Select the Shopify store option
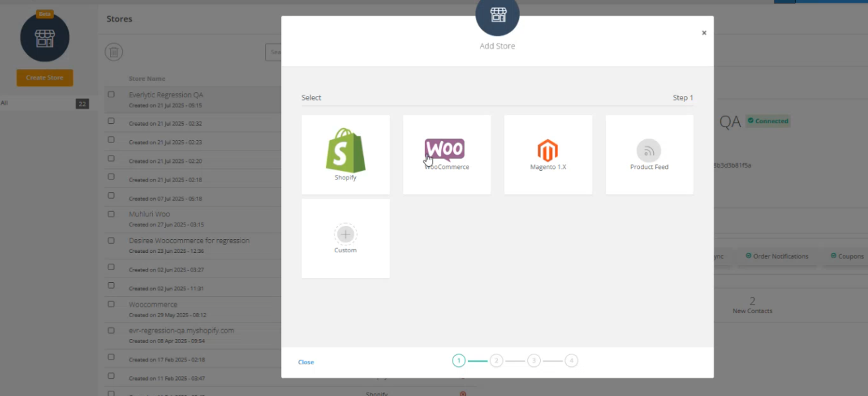 point(345,154)
